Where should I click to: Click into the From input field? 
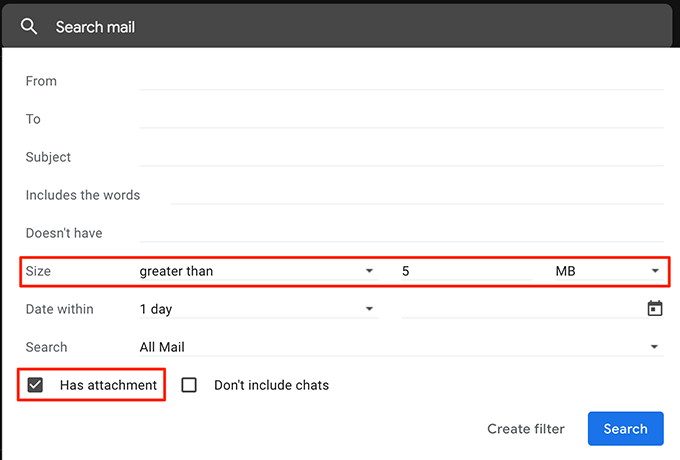(x=400, y=81)
